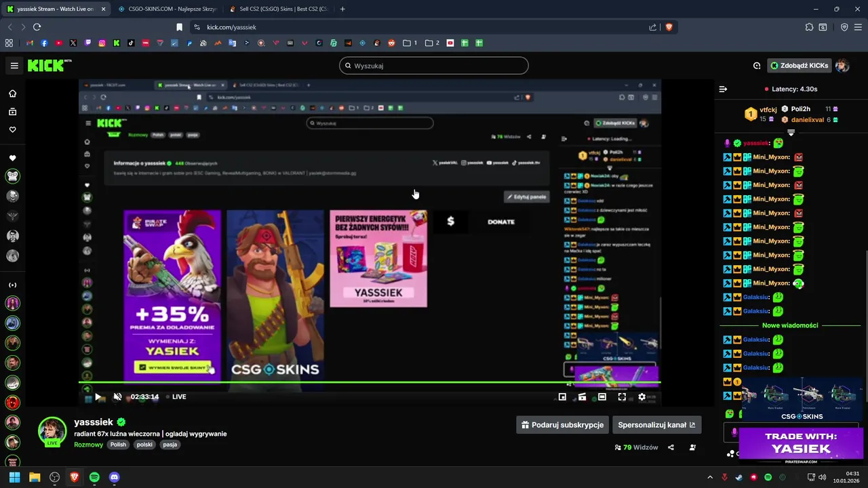The height and width of the screenshot is (488, 868).
Task: Expand bookmark folder 2
Action: 432,43
